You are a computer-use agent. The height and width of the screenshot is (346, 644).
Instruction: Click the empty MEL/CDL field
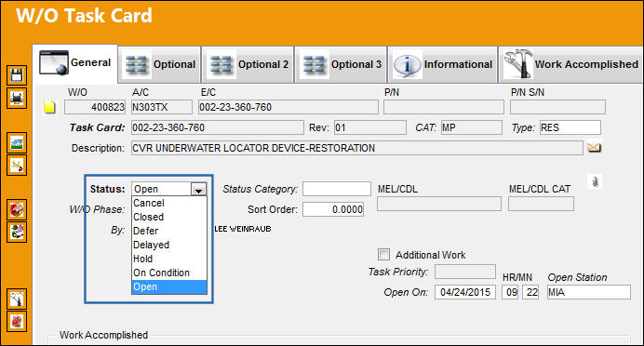pyautogui.click(x=439, y=204)
